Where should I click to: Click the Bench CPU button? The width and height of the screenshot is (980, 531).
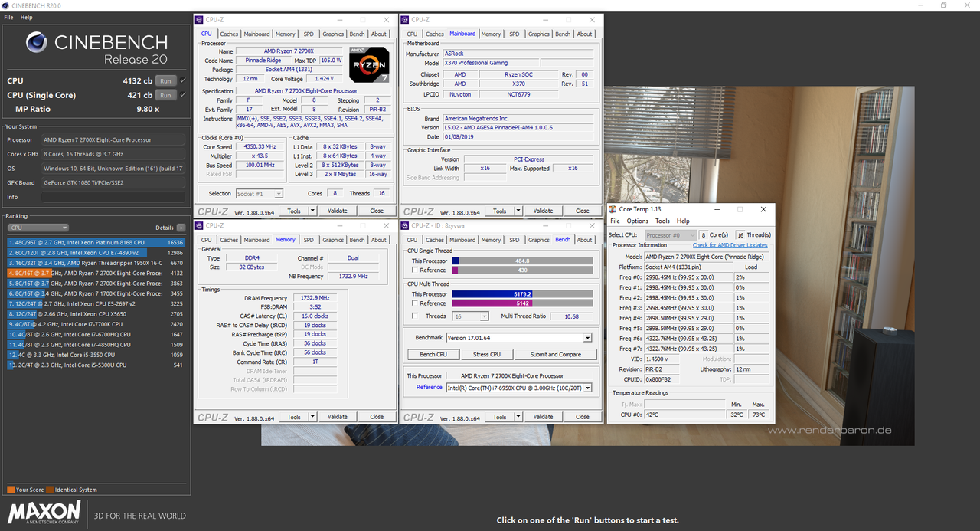(433, 354)
